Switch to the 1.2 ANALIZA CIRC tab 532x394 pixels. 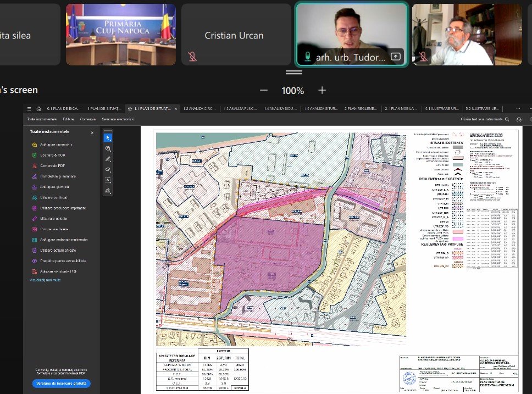199,109
